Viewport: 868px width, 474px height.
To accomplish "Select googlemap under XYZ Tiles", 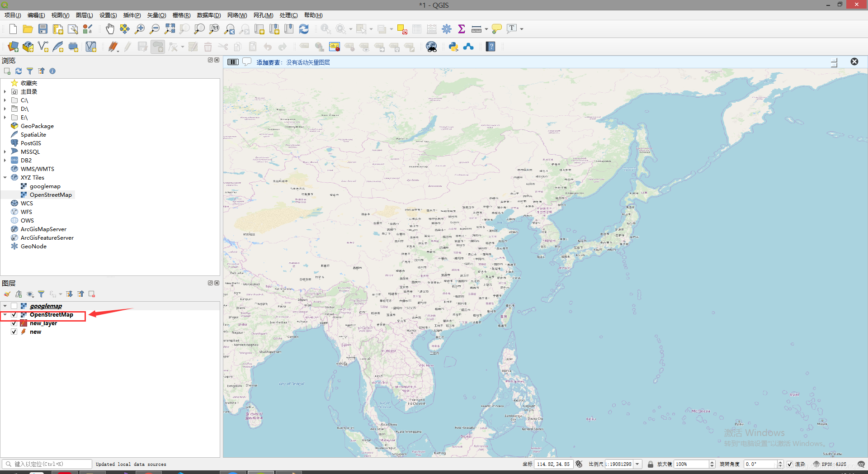I will pyautogui.click(x=45, y=186).
